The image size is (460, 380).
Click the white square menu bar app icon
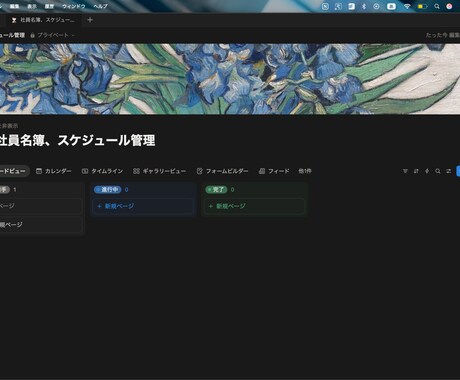coord(351,6)
